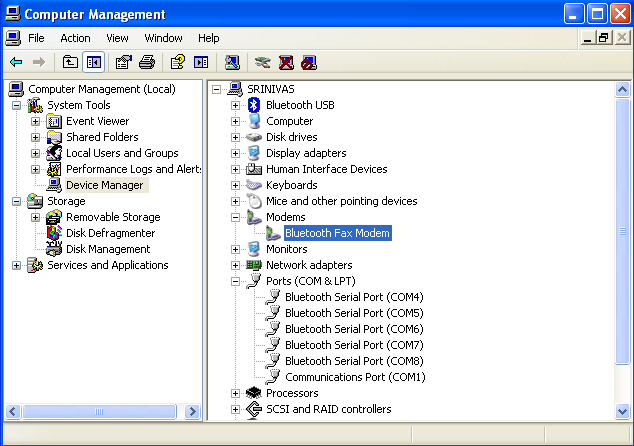This screenshot has height=446, width=634.
Task: Select Computer Management (Local) root
Action: 102,89
